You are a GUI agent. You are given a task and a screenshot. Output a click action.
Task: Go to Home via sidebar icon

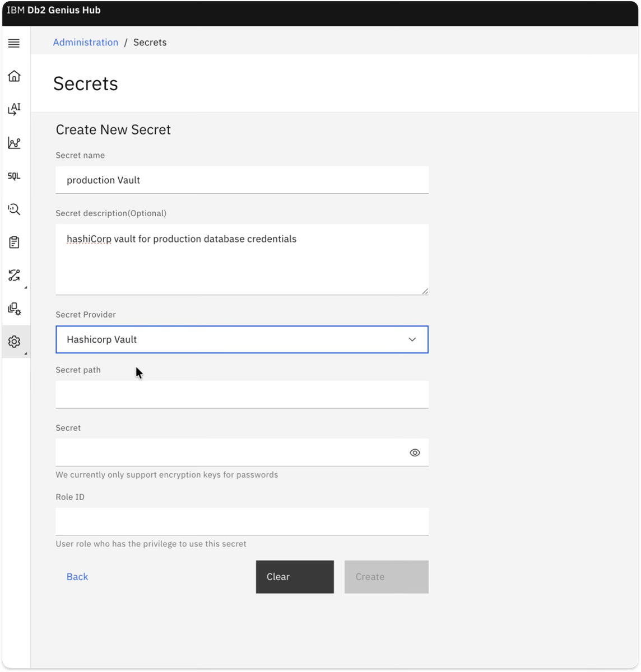click(14, 76)
